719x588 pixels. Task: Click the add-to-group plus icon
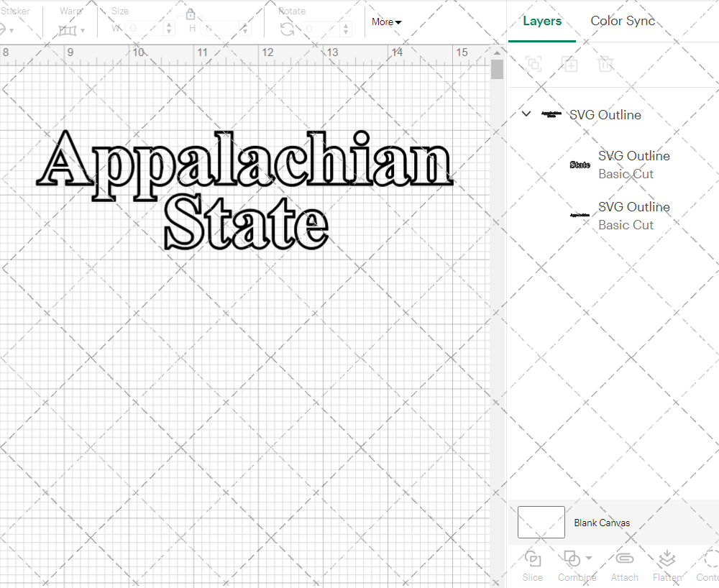(x=570, y=64)
